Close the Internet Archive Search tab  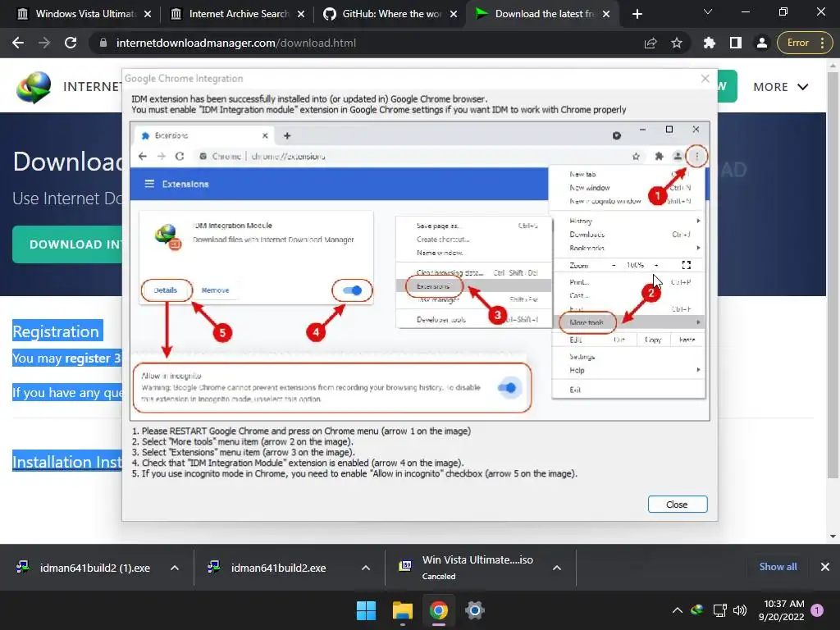coord(301,14)
